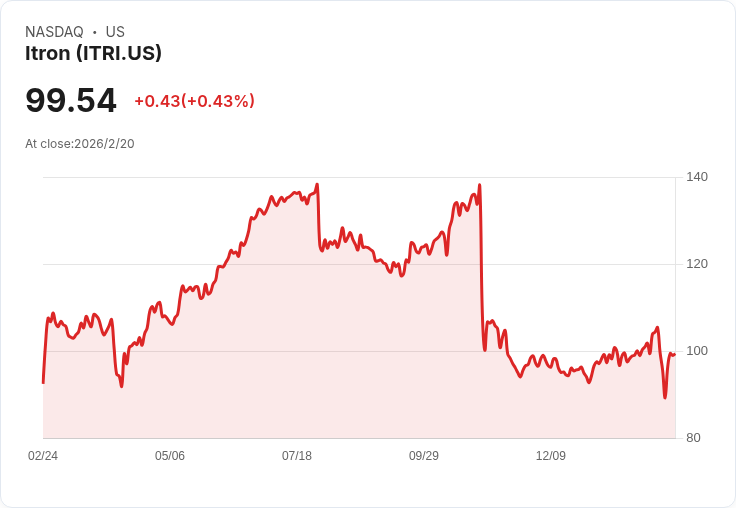Click the price dip between 02/24 and 05/06

122,386
